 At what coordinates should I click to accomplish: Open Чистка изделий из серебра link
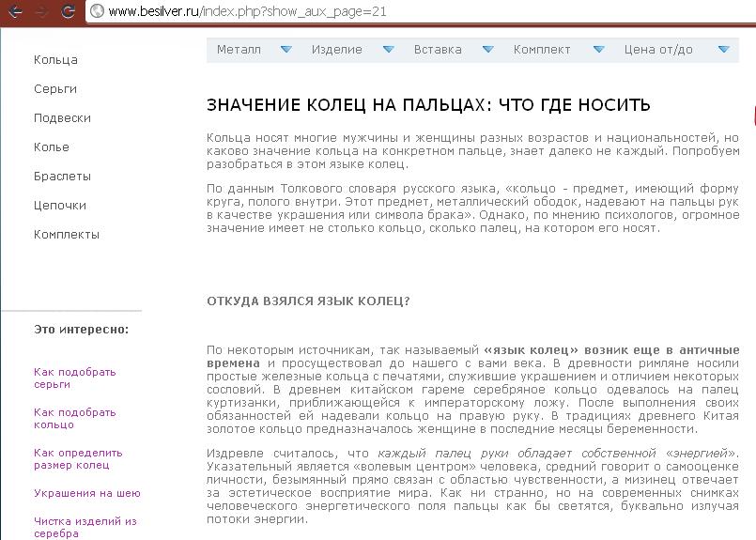coord(85,528)
